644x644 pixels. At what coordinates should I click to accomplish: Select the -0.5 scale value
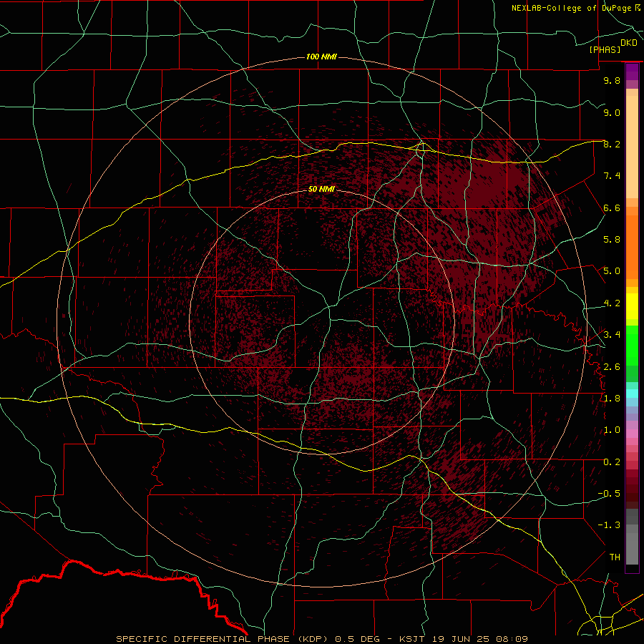609,493
